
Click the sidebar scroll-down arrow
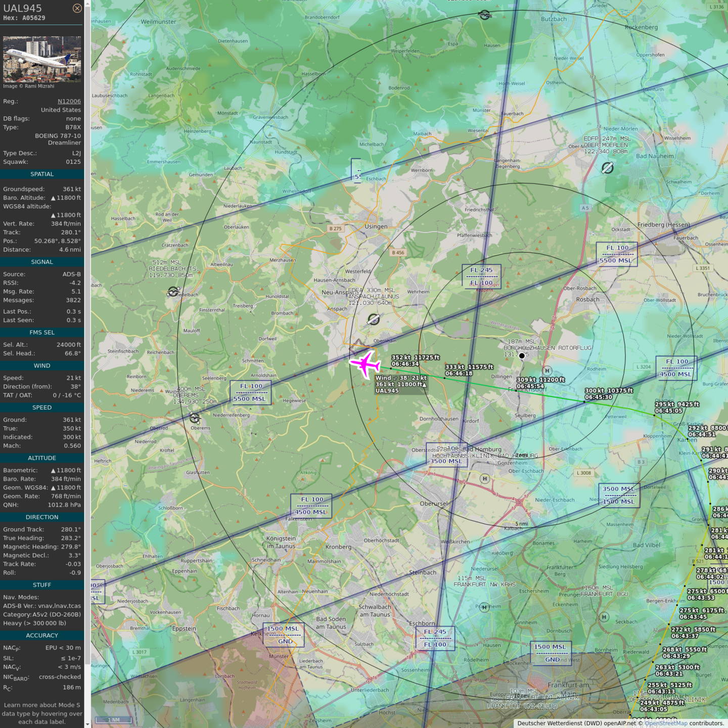(87, 724)
